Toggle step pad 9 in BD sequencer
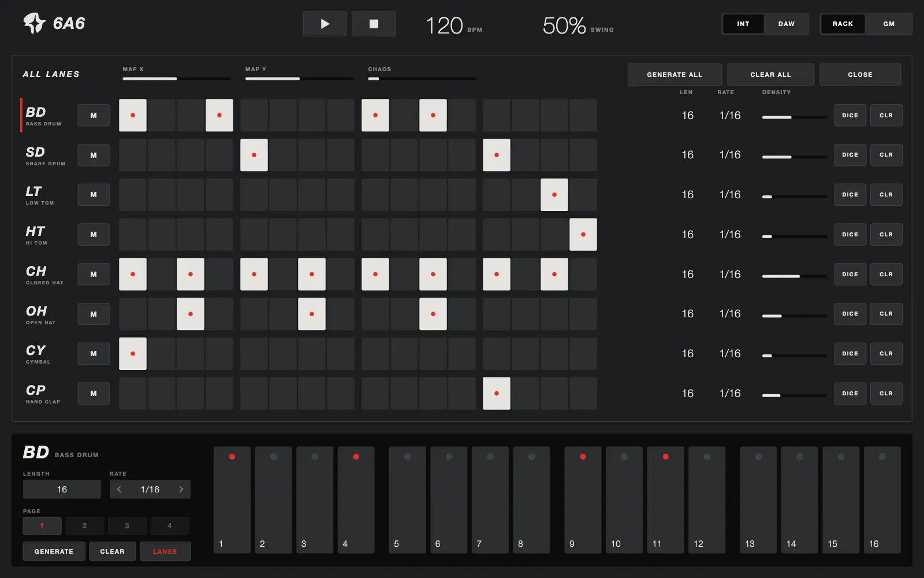The width and height of the screenshot is (924, 578). [583, 500]
